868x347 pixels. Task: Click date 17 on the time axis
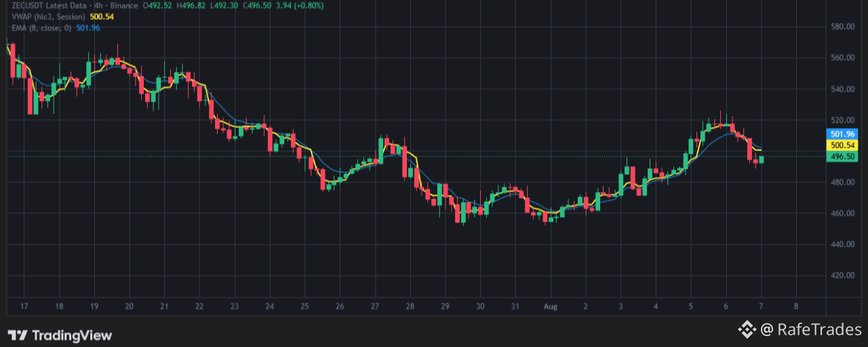tap(24, 306)
